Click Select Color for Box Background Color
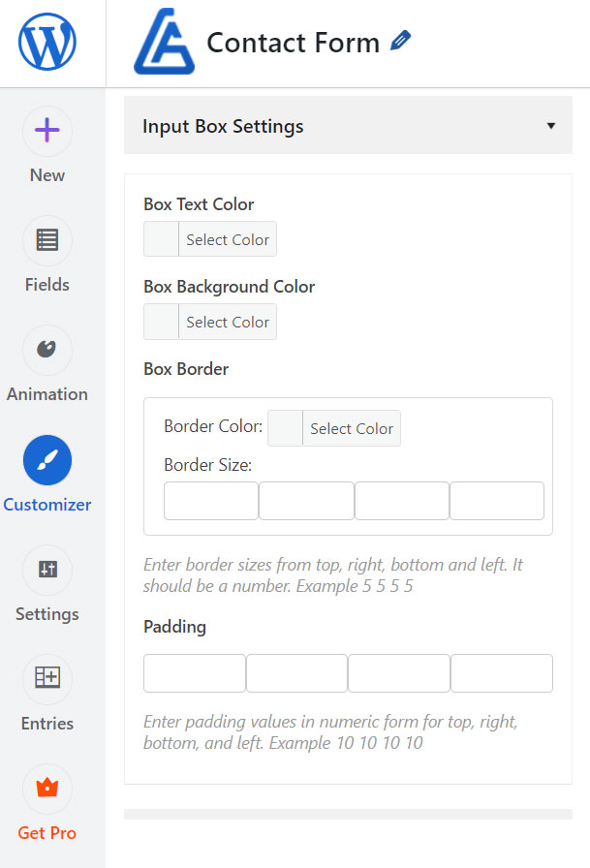 click(x=228, y=322)
